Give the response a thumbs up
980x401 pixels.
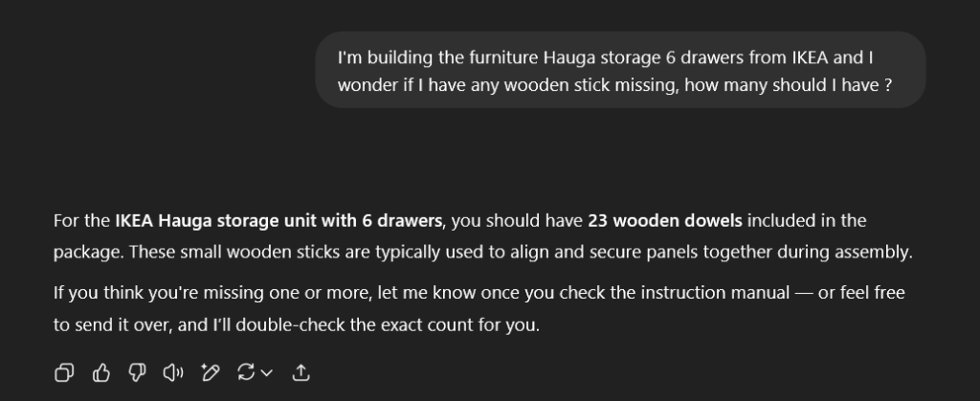(x=100, y=372)
